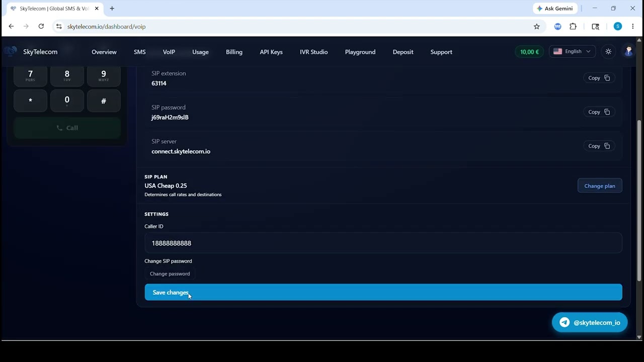
Task: Click dialpad key 8
Action: 67,75
